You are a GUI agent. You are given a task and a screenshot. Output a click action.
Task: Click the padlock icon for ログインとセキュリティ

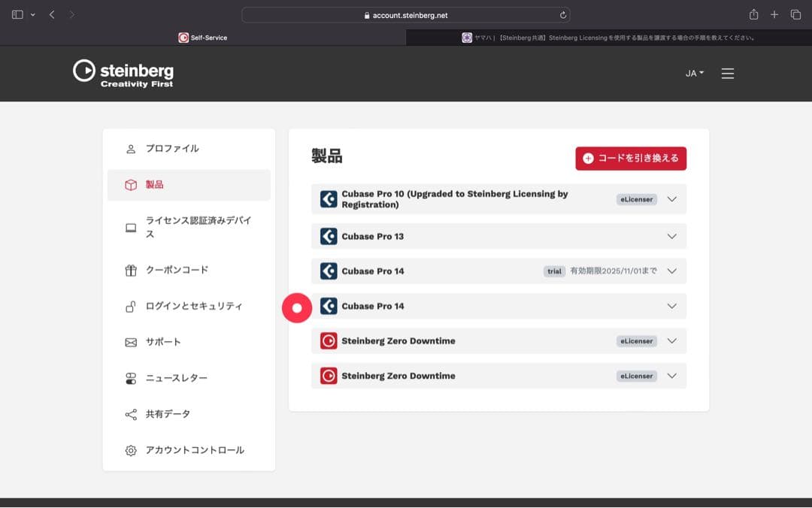tap(129, 306)
